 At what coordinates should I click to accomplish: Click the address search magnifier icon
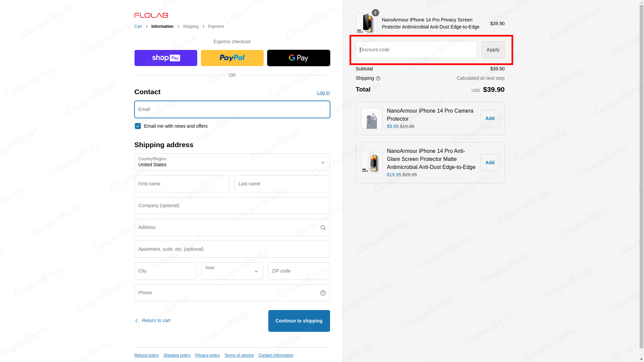(x=323, y=227)
